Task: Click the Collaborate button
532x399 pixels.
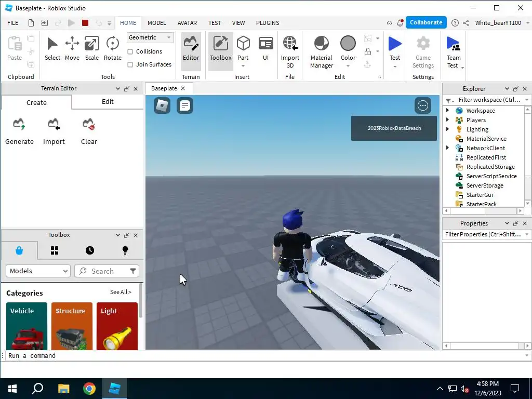Action: [426, 22]
